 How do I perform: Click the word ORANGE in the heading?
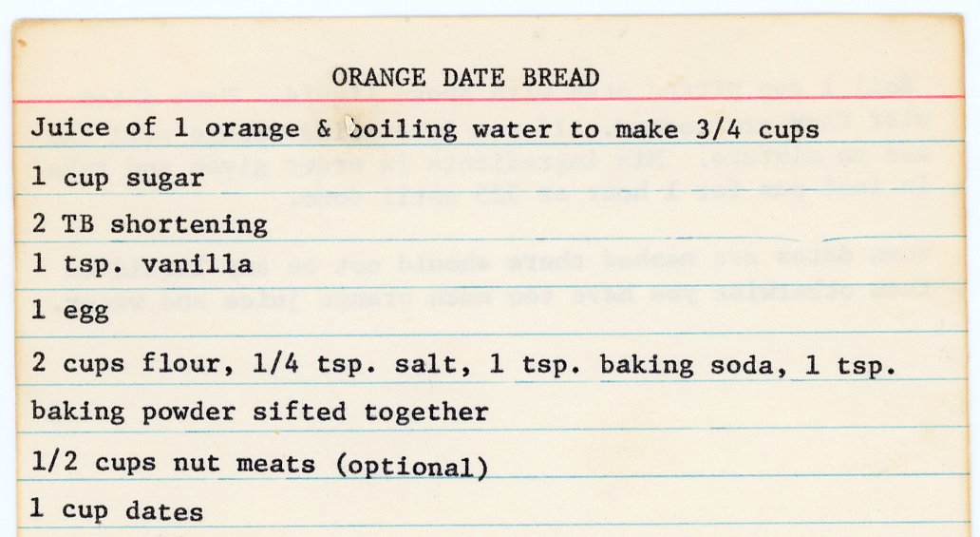378,78
